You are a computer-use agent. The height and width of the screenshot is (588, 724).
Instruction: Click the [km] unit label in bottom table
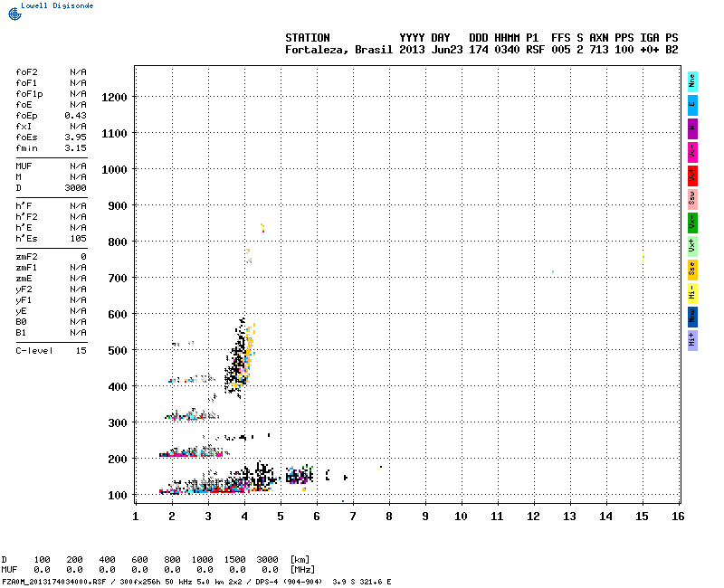300,560
